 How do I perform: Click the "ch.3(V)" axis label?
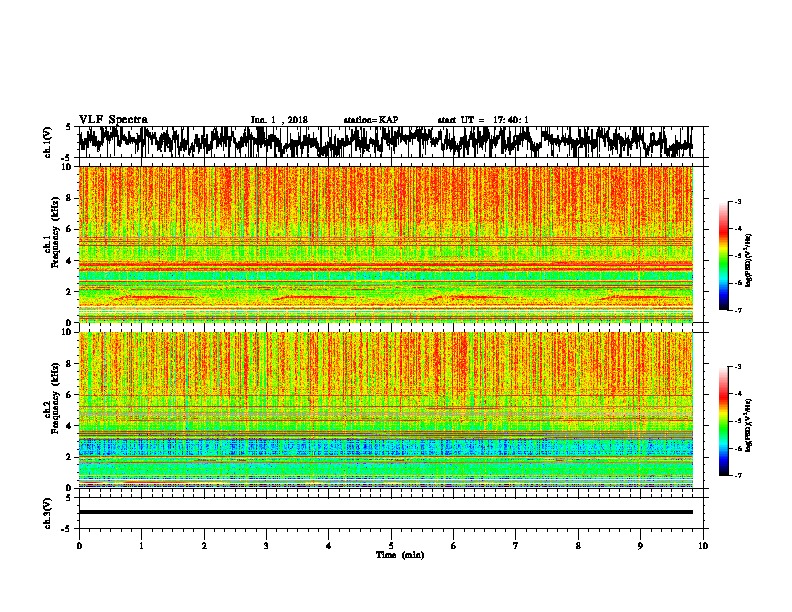point(48,513)
